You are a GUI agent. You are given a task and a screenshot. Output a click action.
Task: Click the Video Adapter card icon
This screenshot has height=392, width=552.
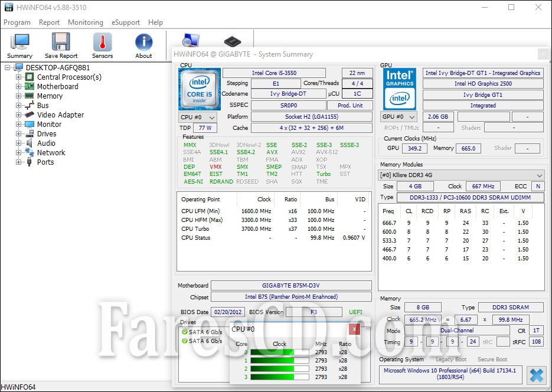(x=30, y=115)
